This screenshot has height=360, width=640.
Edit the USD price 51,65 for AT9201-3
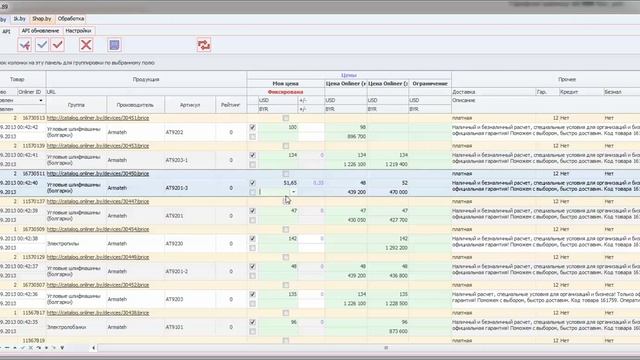pos(278,183)
